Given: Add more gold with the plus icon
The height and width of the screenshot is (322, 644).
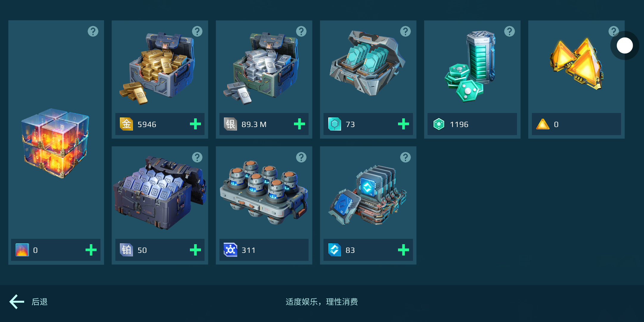Looking at the screenshot, I should tap(195, 124).
